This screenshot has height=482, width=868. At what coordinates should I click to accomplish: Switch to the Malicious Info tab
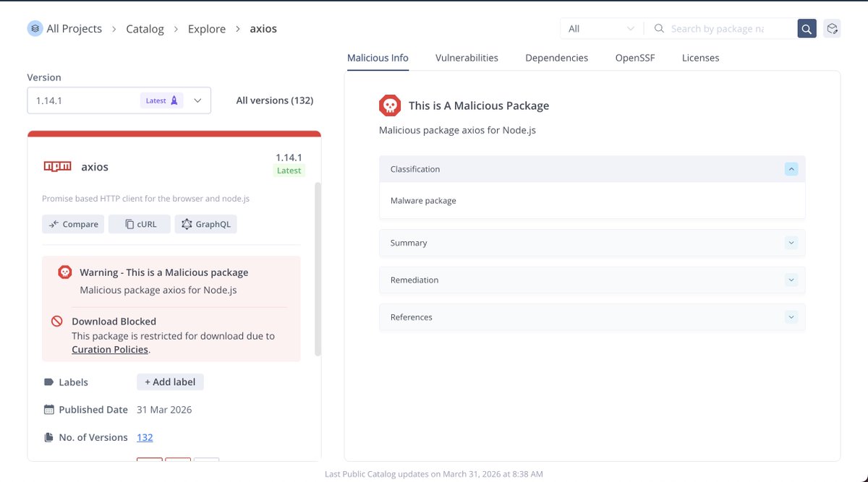378,58
